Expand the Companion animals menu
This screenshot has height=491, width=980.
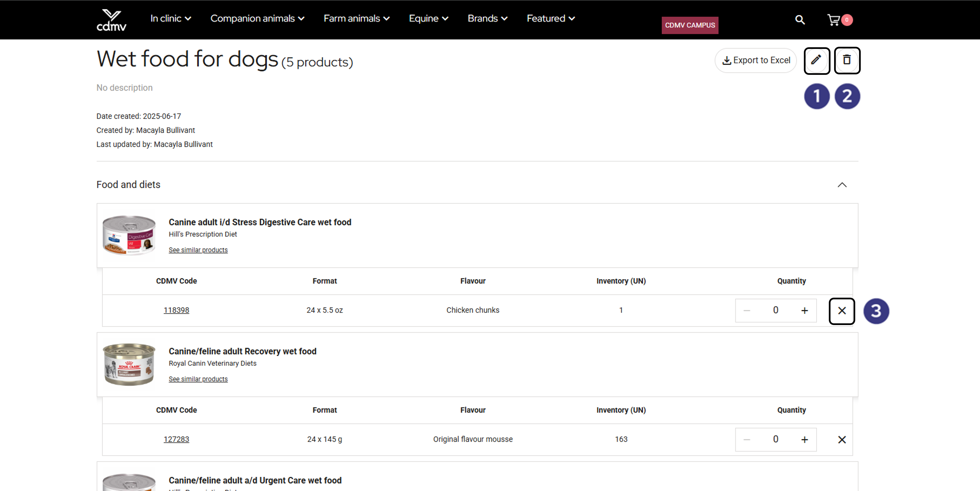(257, 18)
